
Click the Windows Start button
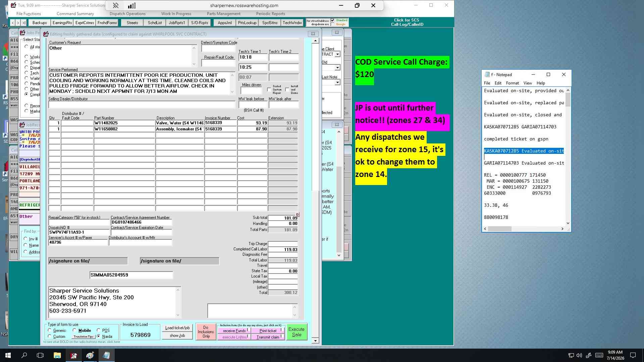click(x=8, y=355)
